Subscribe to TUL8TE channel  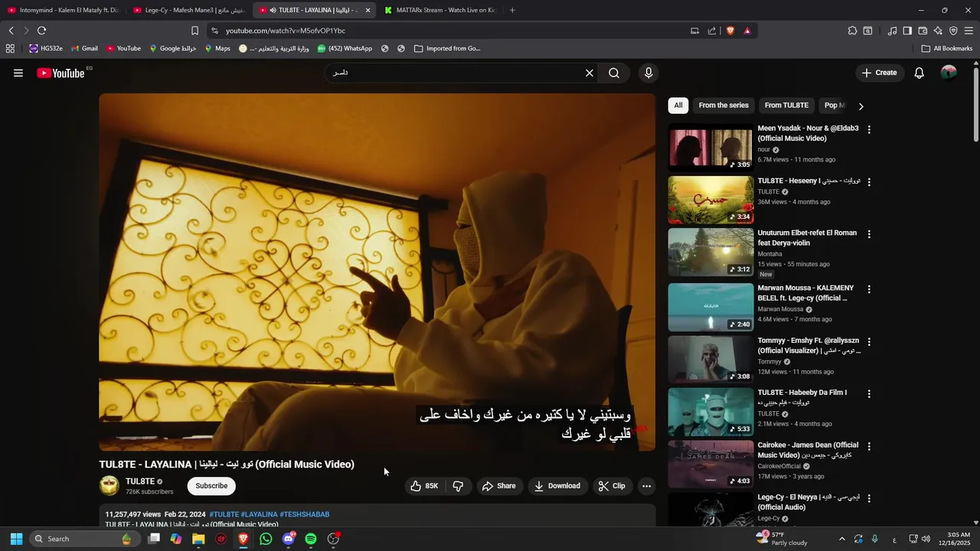click(211, 486)
